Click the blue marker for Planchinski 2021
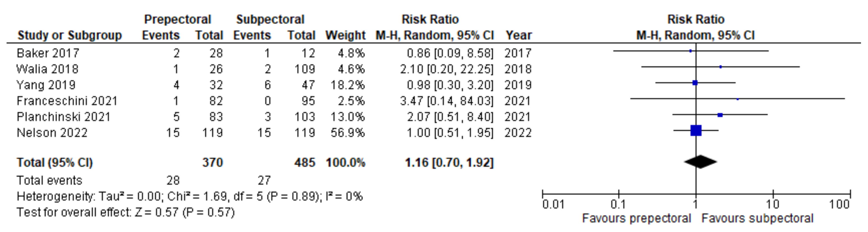 [x=720, y=115]
